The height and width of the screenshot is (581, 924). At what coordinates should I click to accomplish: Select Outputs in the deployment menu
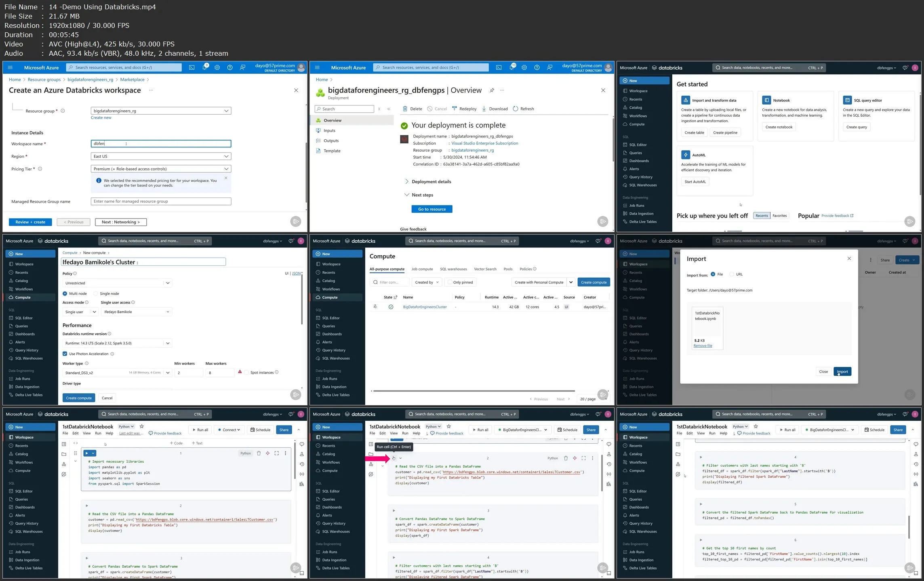pyautogui.click(x=331, y=141)
